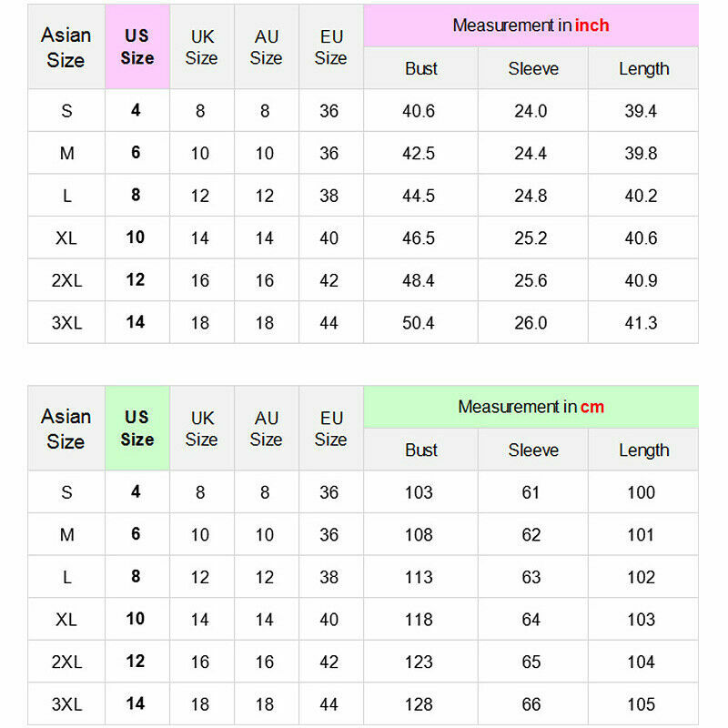Select Length column header in cm table
The width and height of the screenshot is (728, 728).
(x=643, y=450)
